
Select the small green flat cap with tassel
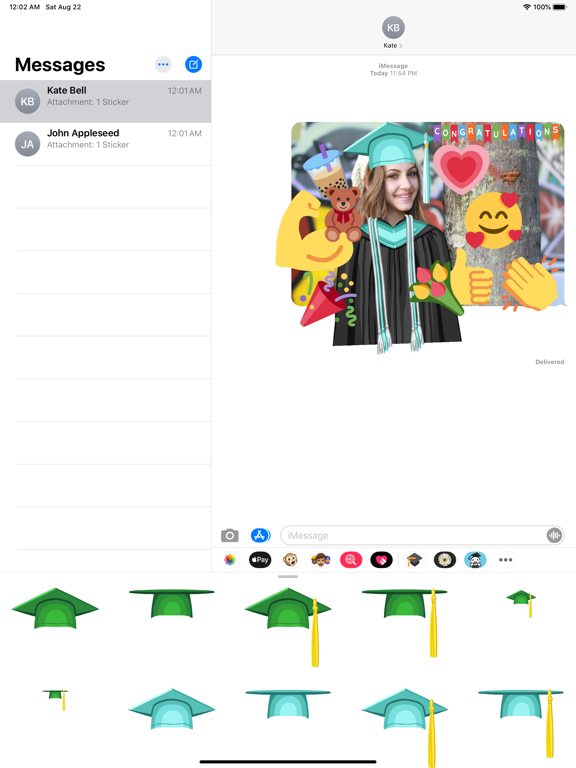(x=55, y=699)
